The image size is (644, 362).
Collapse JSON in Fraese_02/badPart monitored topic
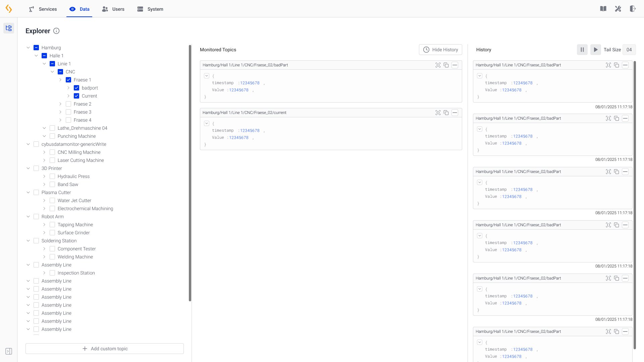207,76
